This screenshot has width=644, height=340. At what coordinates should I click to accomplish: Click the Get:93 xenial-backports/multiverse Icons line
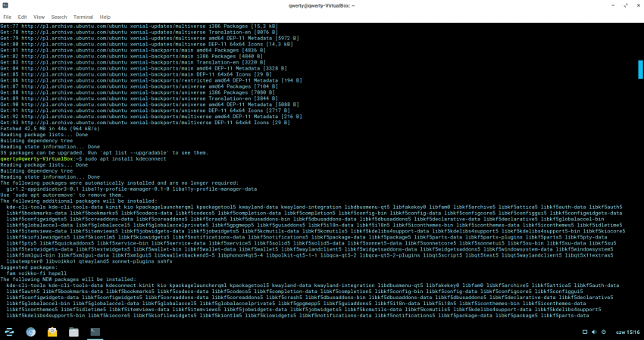(x=145, y=123)
